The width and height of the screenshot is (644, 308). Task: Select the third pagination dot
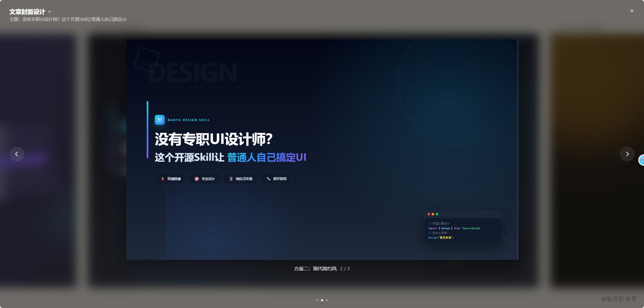point(327,300)
